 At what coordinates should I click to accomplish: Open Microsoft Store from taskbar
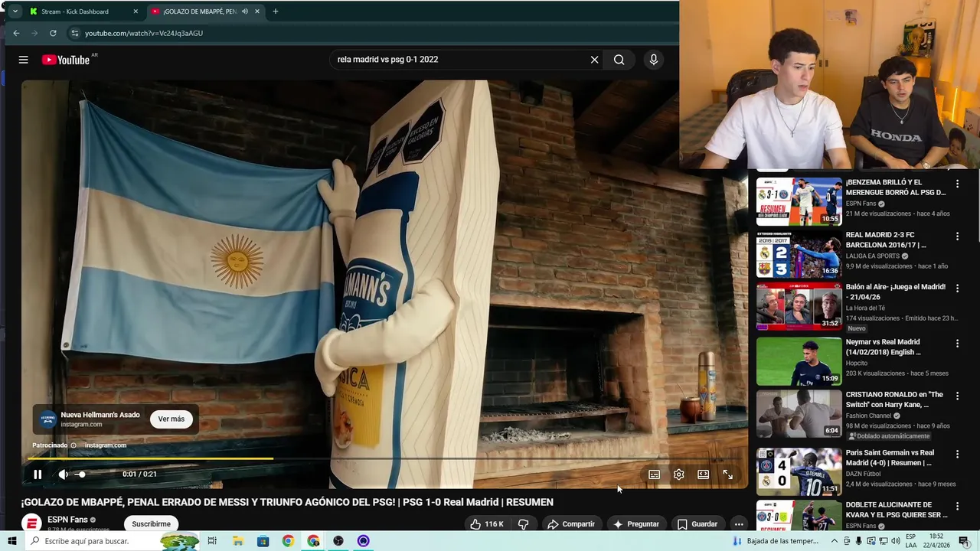pos(263,541)
